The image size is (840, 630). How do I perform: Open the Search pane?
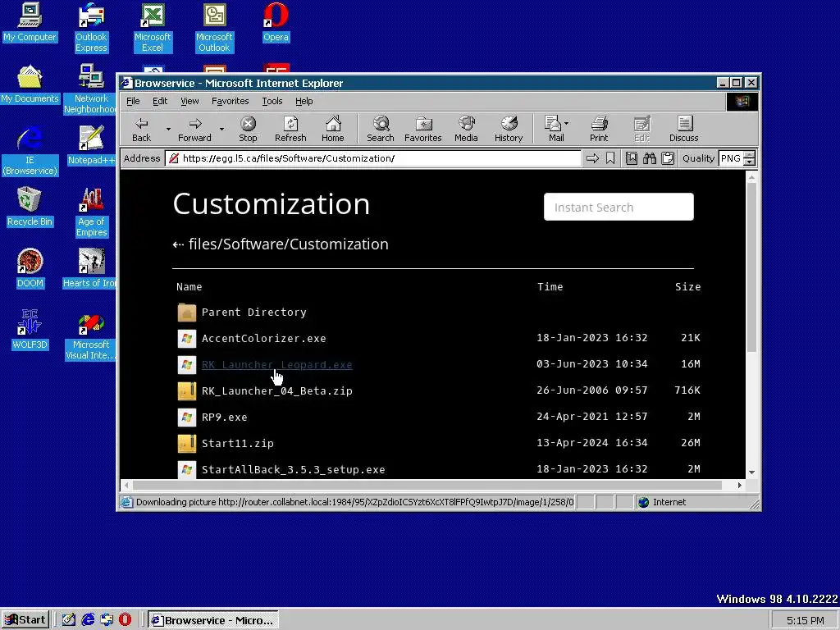click(x=381, y=130)
